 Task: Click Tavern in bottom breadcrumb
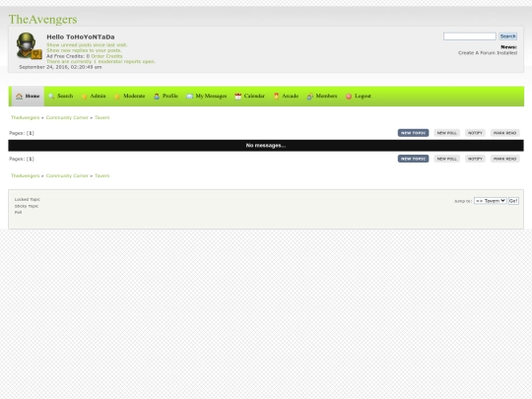(102, 175)
